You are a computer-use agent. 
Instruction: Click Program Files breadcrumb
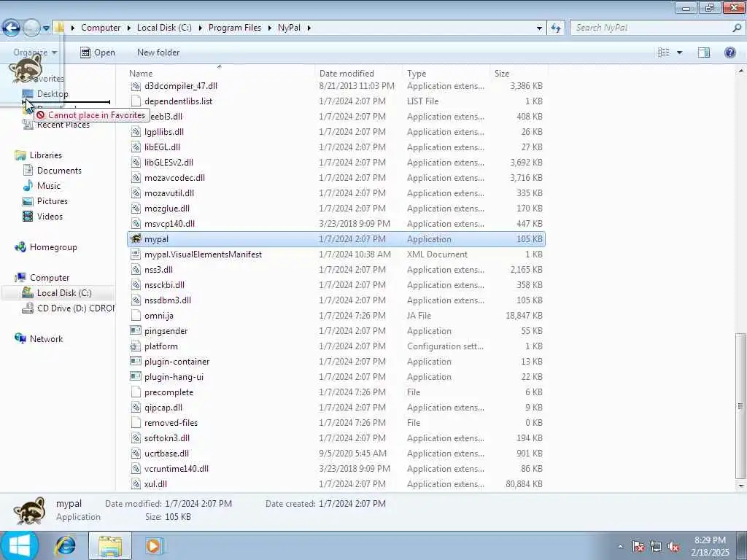pos(235,28)
